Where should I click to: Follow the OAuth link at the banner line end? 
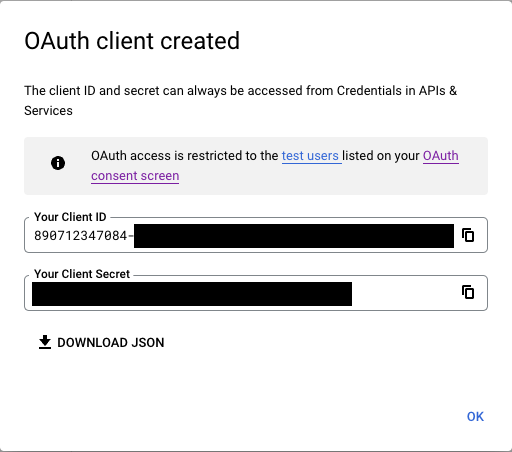441,156
